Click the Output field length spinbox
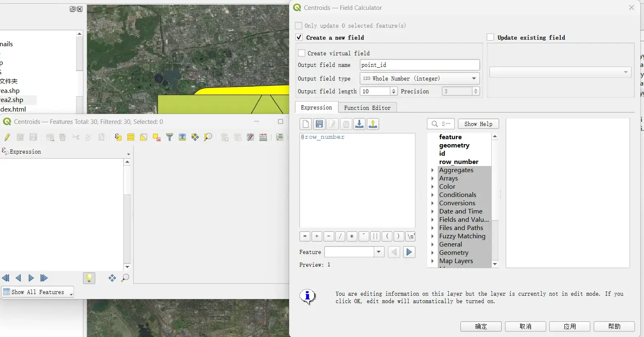 tap(378, 91)
